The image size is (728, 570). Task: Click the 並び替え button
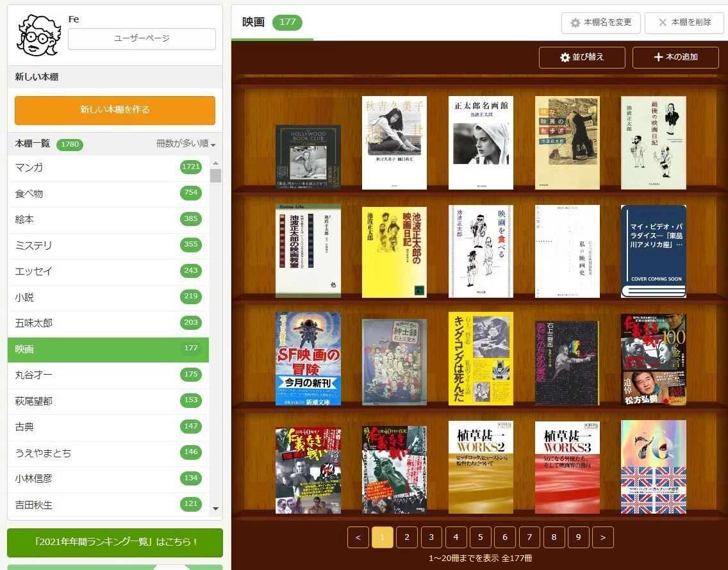(582, 57)
